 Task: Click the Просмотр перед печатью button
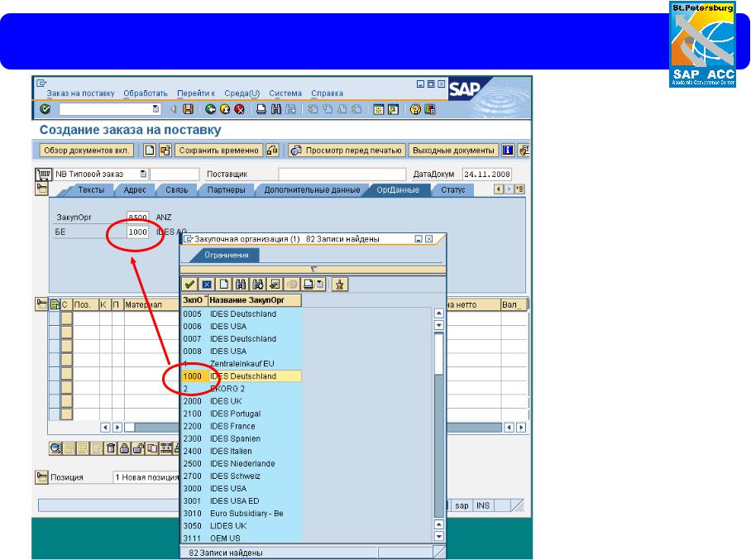347,151
